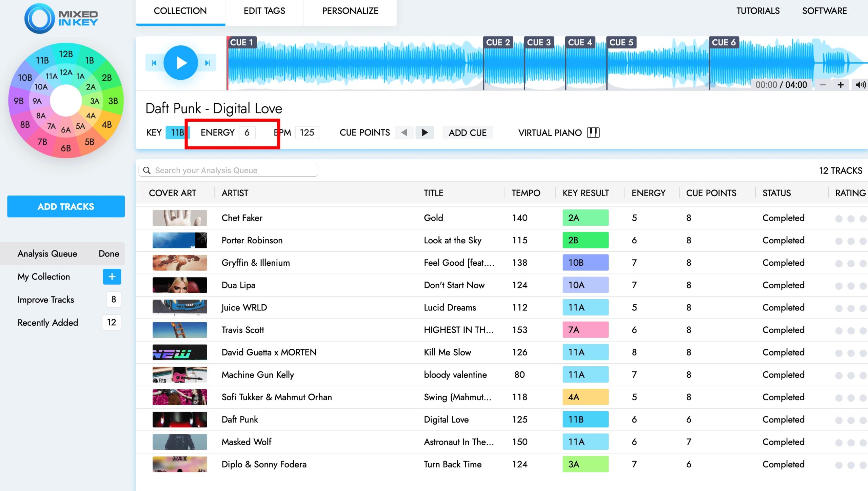Click the Add Cue button
The height and width of the screenshot is (491, 868).
[468, 132]
